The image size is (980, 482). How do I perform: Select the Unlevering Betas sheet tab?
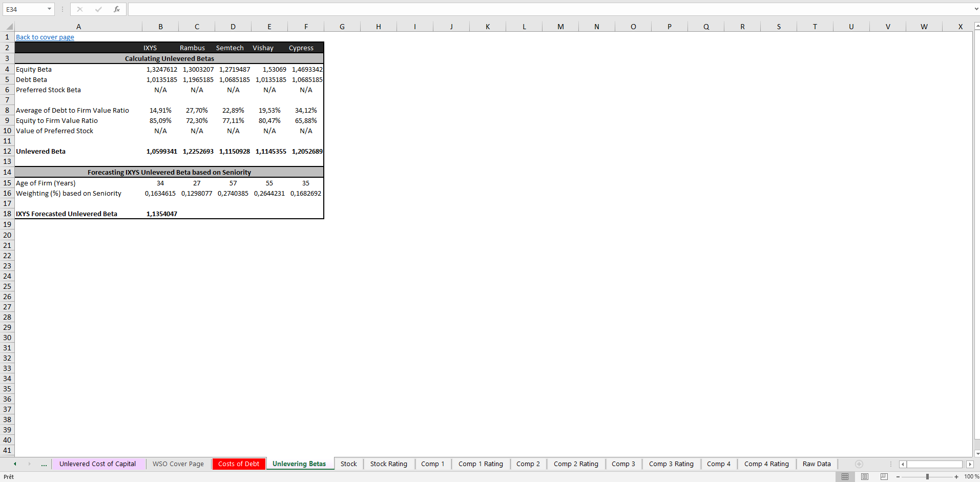click(x=299, y=464)
